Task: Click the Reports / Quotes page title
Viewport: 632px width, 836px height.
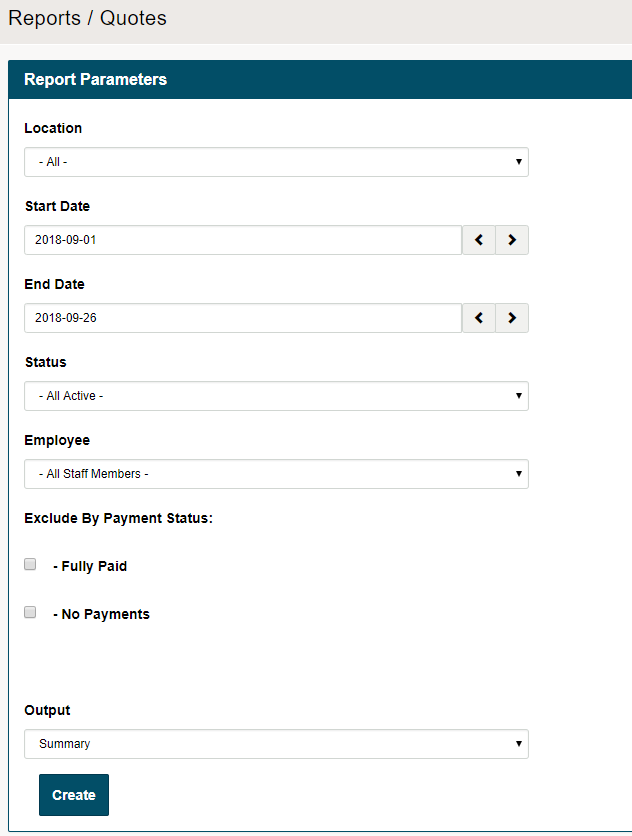Action: pyautogui.click(x=88, y=18)
